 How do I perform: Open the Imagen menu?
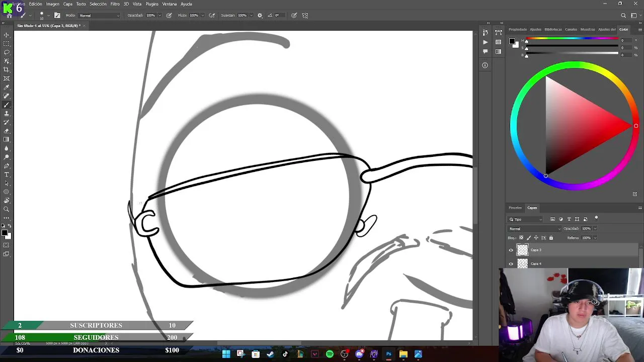point(53,4)
